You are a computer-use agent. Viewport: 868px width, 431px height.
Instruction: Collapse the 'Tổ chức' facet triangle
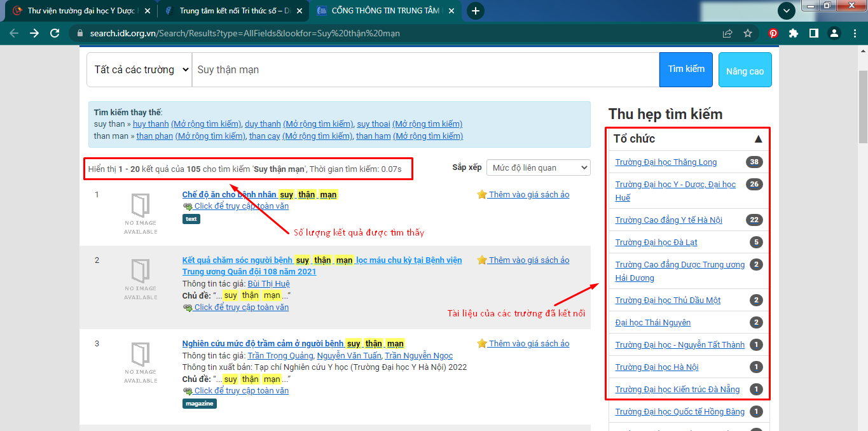tap(757, 139)
